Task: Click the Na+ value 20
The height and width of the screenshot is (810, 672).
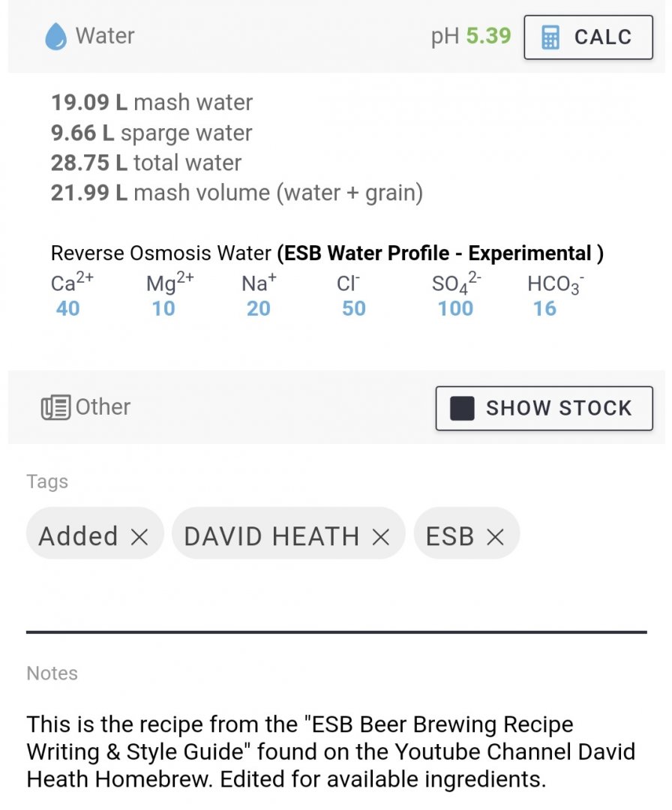Action: point(259,308)
